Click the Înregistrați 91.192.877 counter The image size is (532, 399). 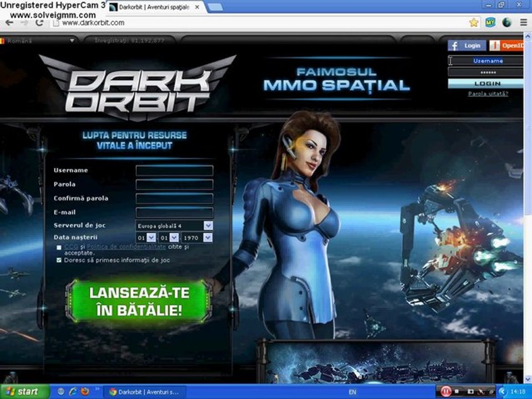130,40
